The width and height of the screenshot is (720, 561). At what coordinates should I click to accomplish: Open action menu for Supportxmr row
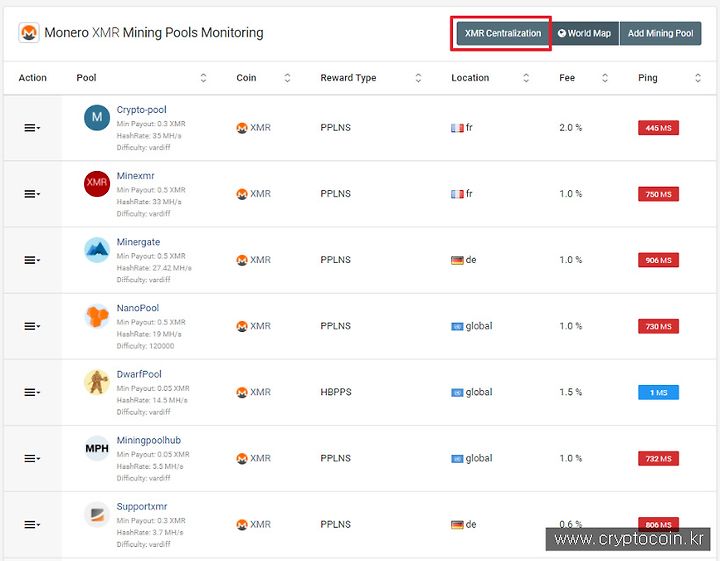32,524
